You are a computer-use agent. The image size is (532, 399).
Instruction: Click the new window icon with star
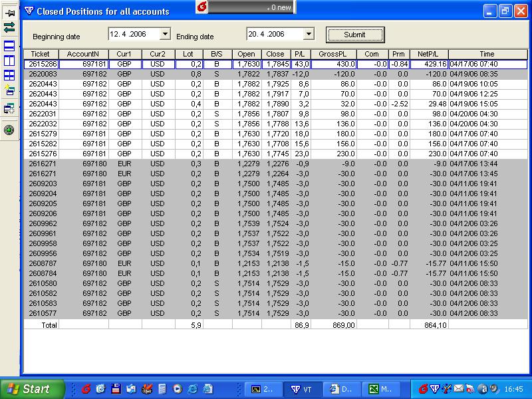click(x=9, y=91)
